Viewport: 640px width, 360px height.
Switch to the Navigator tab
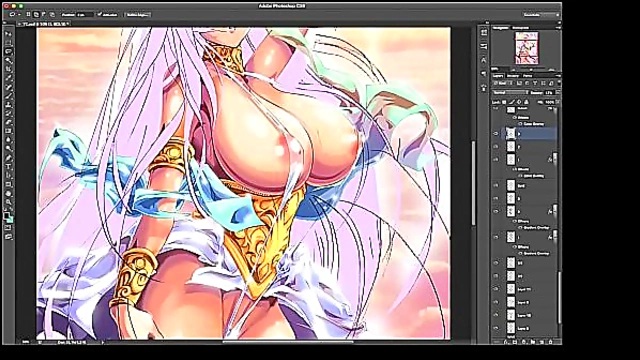[x=500, y=28]
